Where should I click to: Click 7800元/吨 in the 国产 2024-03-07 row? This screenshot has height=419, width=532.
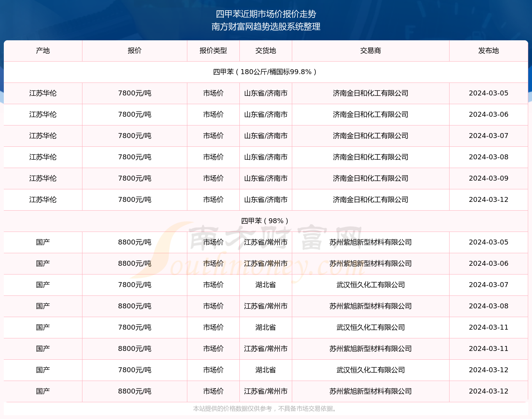tap(135, 285)
